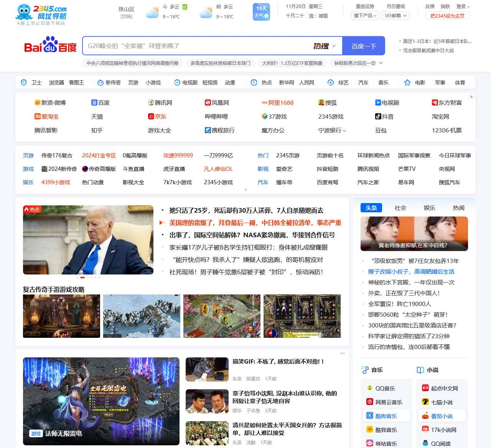Open the 大利好 ETF hot search chip
Viewport: 491px width, 448px height.
coord(292,63)
